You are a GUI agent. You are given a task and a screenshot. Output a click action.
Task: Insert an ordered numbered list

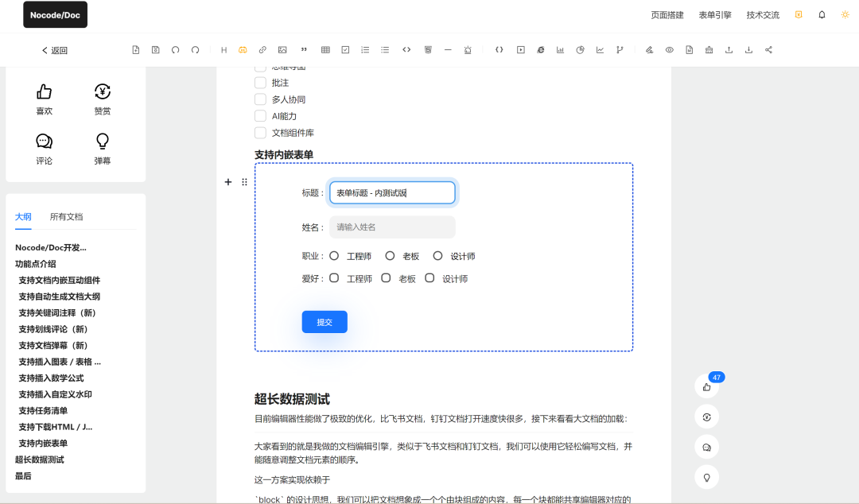365,50
